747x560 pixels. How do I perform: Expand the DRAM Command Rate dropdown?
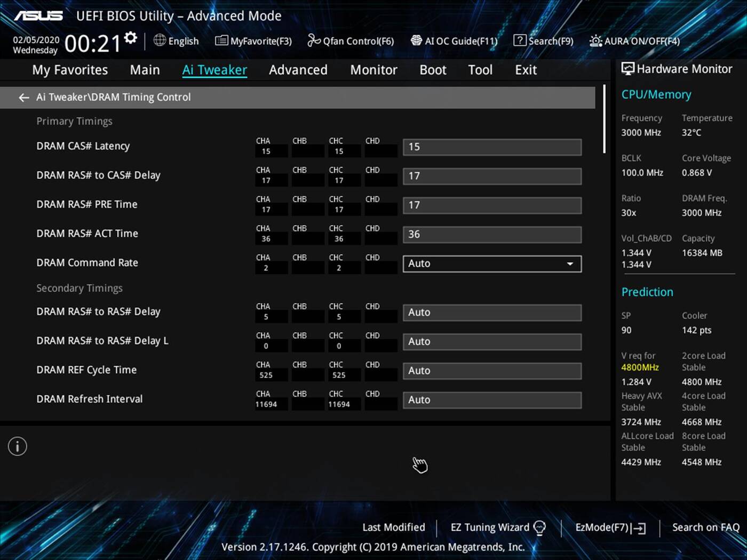point(569,263)
